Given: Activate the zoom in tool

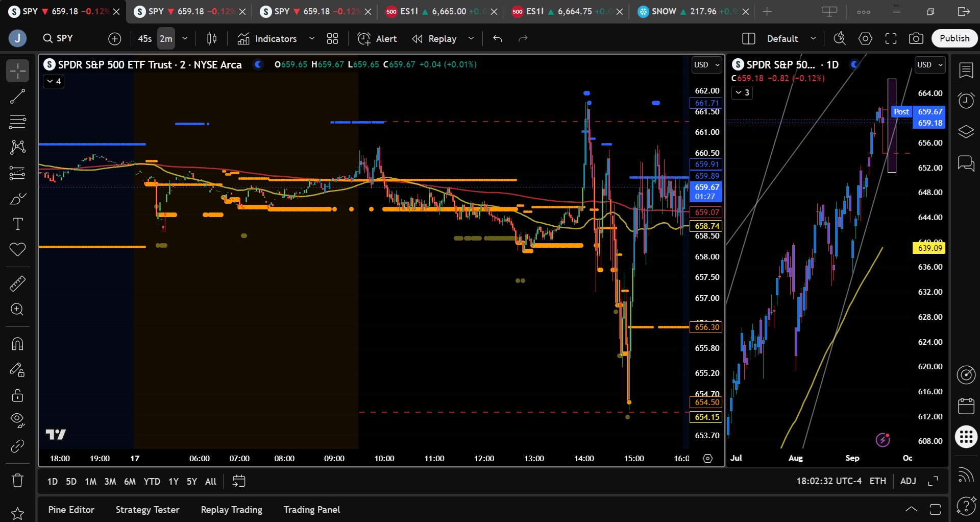Looking at the screenshot, I should (17, 310).
